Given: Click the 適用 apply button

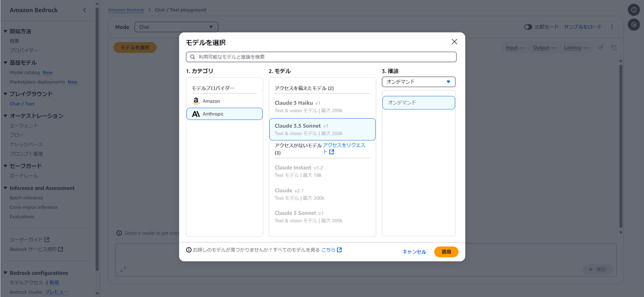Looking at the screenshot, I should tap(446, 252).
